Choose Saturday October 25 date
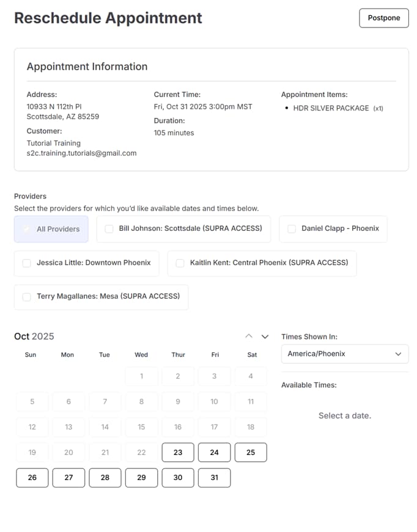 251,453
